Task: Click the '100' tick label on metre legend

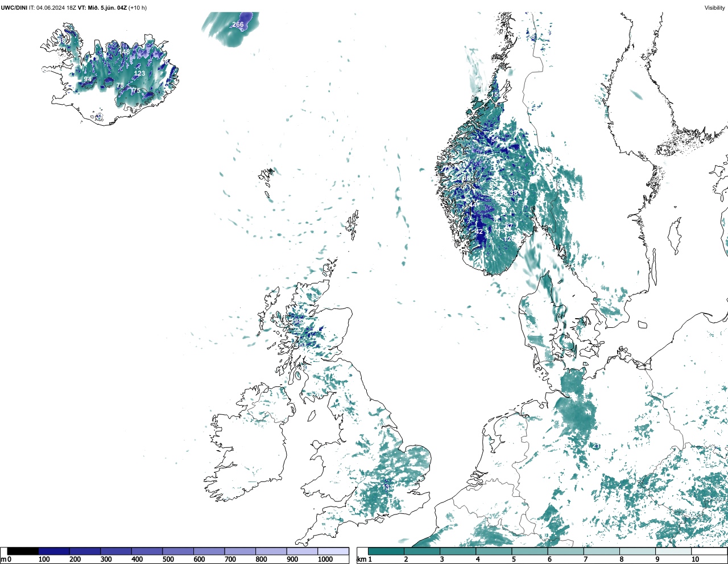Action: click(x=44, y=559)
